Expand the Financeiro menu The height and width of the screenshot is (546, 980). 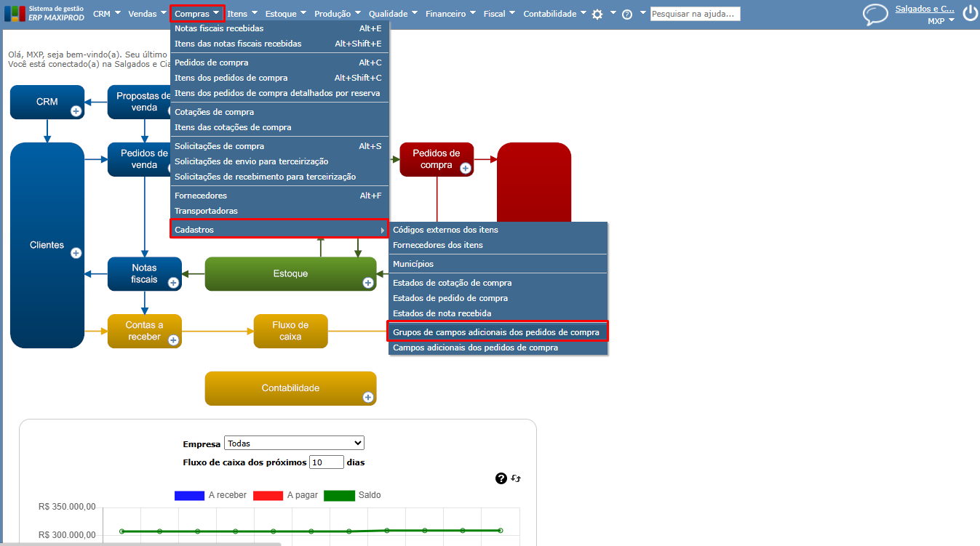[x=450, y=14]
